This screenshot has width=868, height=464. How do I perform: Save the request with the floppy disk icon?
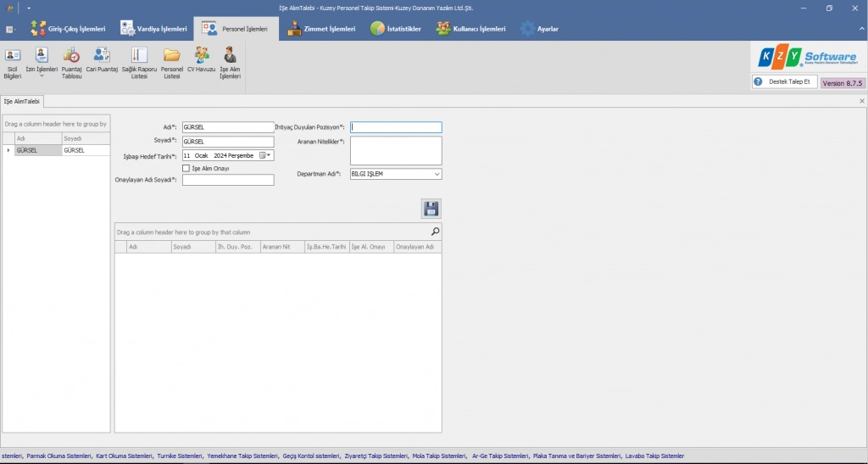click(x=431, y=209)
